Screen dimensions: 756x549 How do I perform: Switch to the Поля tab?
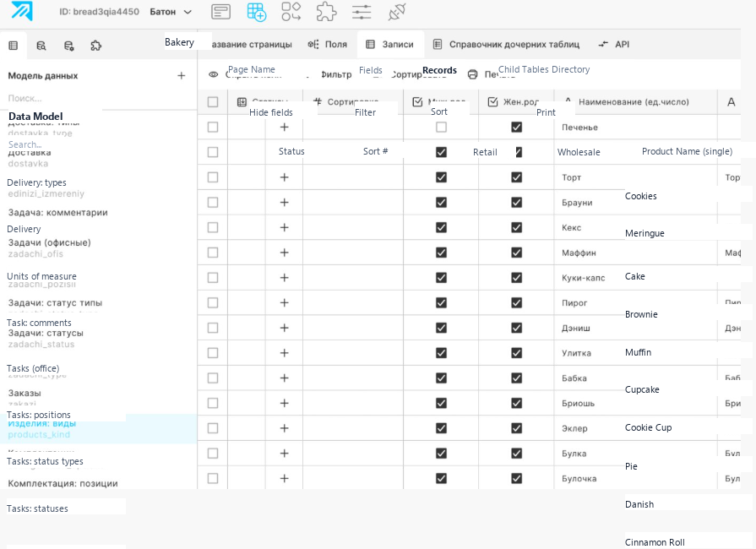(x=328, y=45)
